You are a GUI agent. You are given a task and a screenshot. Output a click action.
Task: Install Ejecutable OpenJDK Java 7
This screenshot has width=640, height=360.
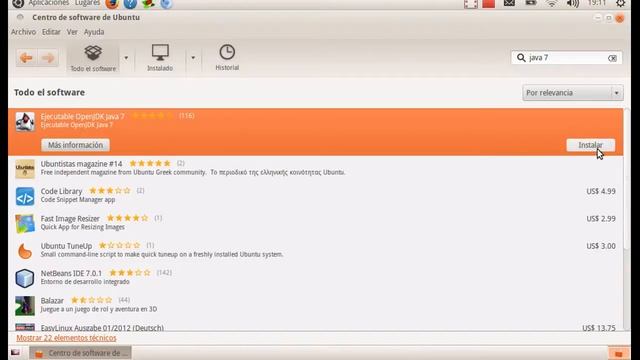(590, 145)
